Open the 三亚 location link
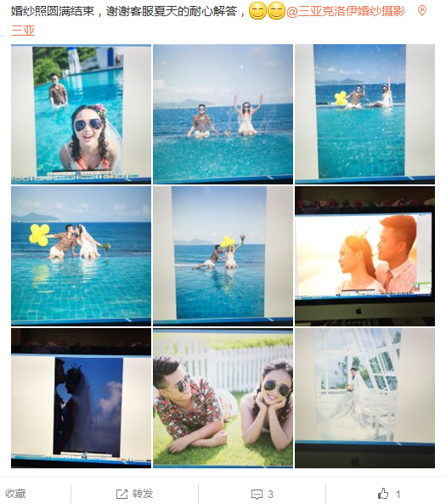Screen dimensions: 446x504 click(x=23, y=31)
